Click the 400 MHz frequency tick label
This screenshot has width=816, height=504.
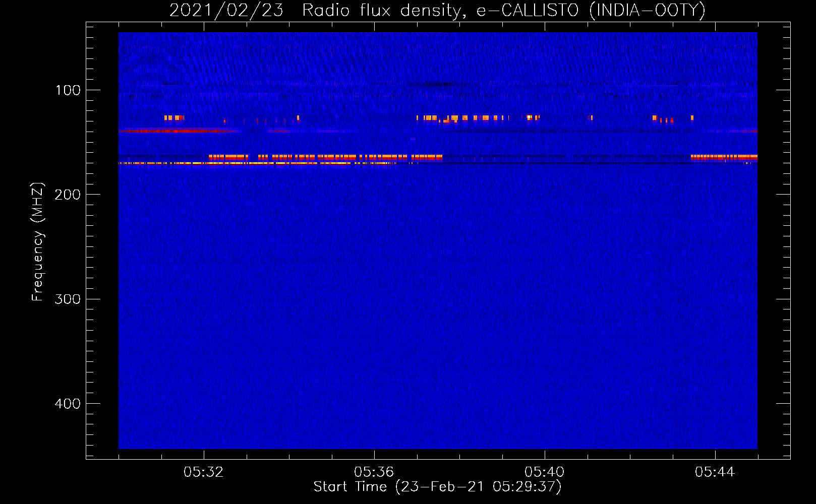click(68, 404)
